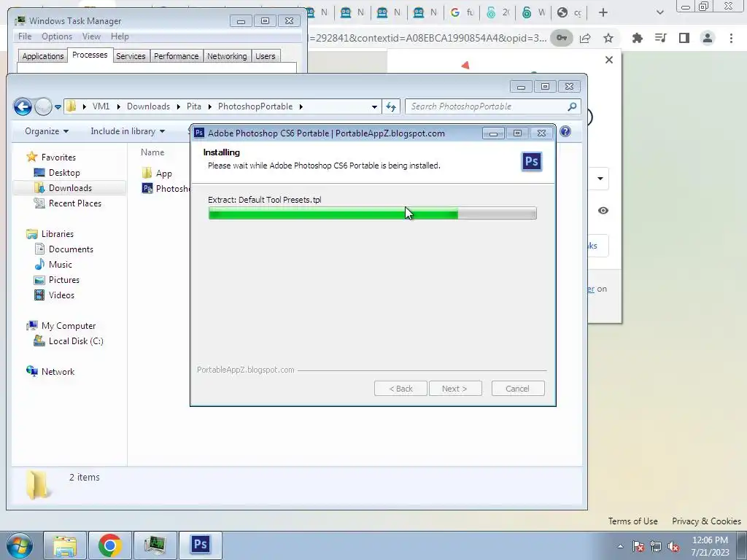Click Back button in installer
747x560 pixels.
400,389
